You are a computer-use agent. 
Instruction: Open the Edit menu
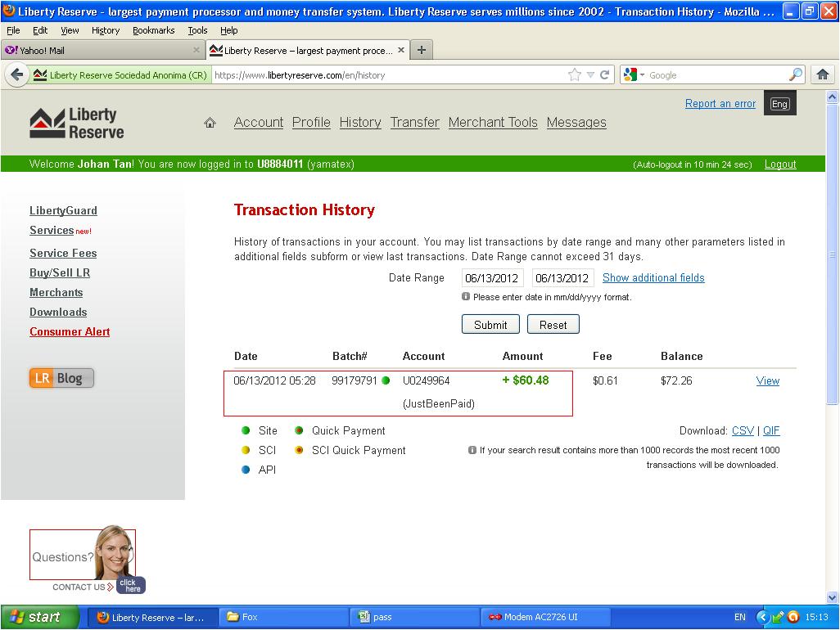(40, 30)
